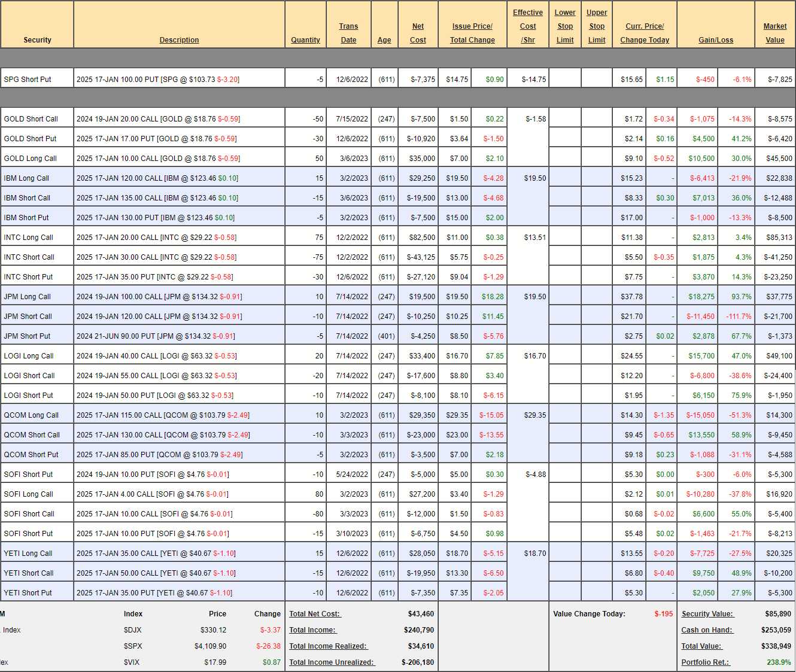This screenshot has width=796, height=672.
Task: Select the IBM Short Put description cell
Action: click(156, 218)
